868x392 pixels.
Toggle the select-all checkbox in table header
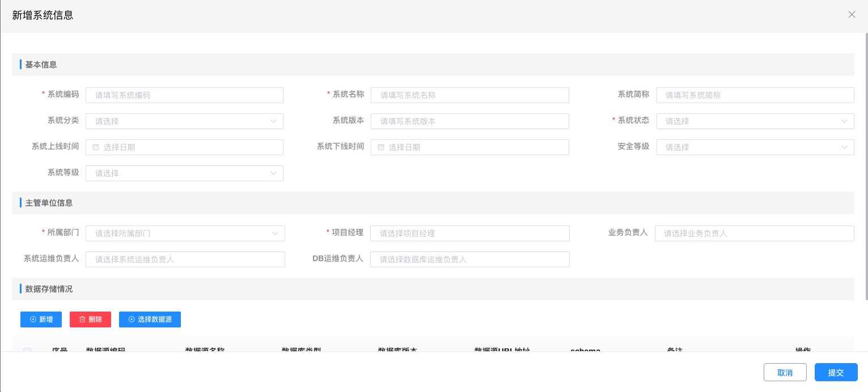point(27,350)
